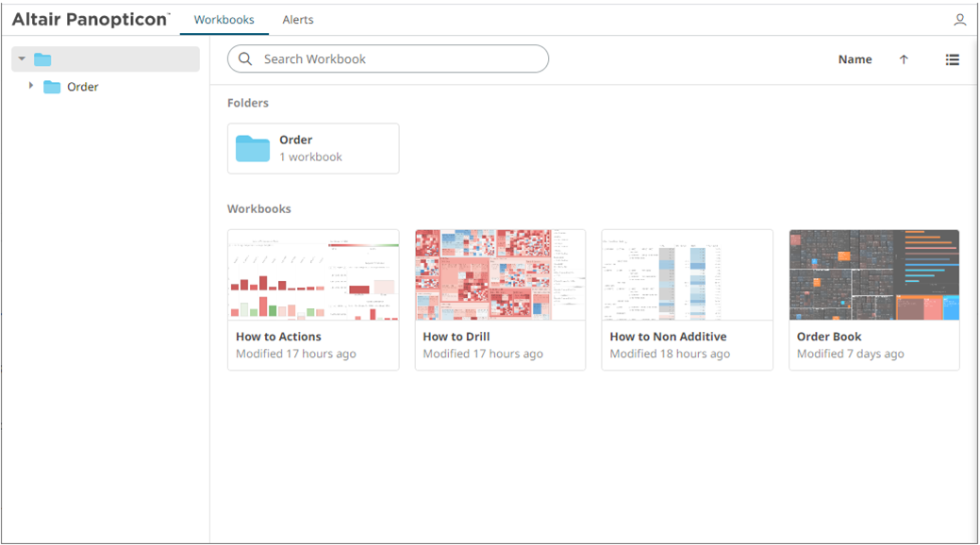Select Order label in the folder tree
This screenshot has height=545, width=980.
[x=83, y=87]
